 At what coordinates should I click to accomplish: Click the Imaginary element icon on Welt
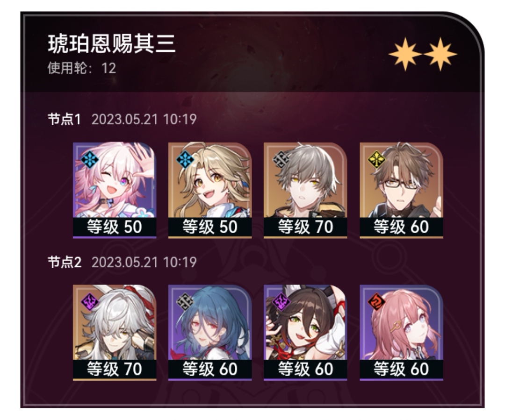[376, 159]
